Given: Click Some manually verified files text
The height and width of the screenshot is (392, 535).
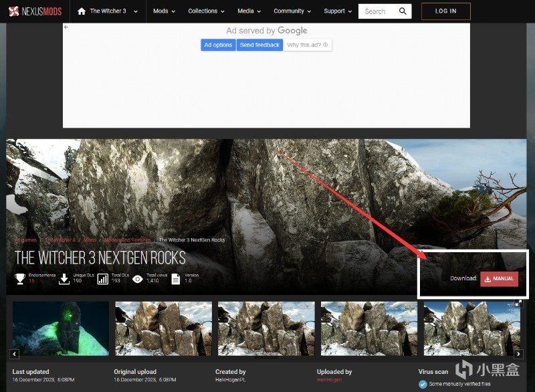Looking at the screenshot, I should click(459, 384).
